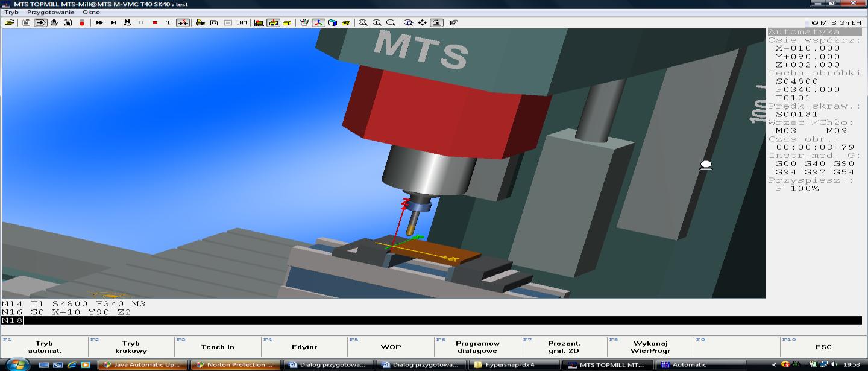Click the yellow sectioned workpiece icon
The width and height of the screenshot is (868, 371).
(346, 22)
